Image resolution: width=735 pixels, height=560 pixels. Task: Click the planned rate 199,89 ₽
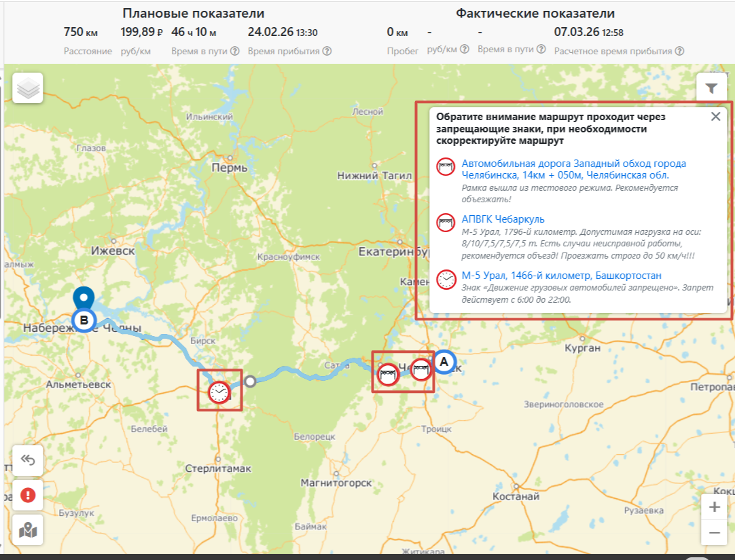click(141, 32)
